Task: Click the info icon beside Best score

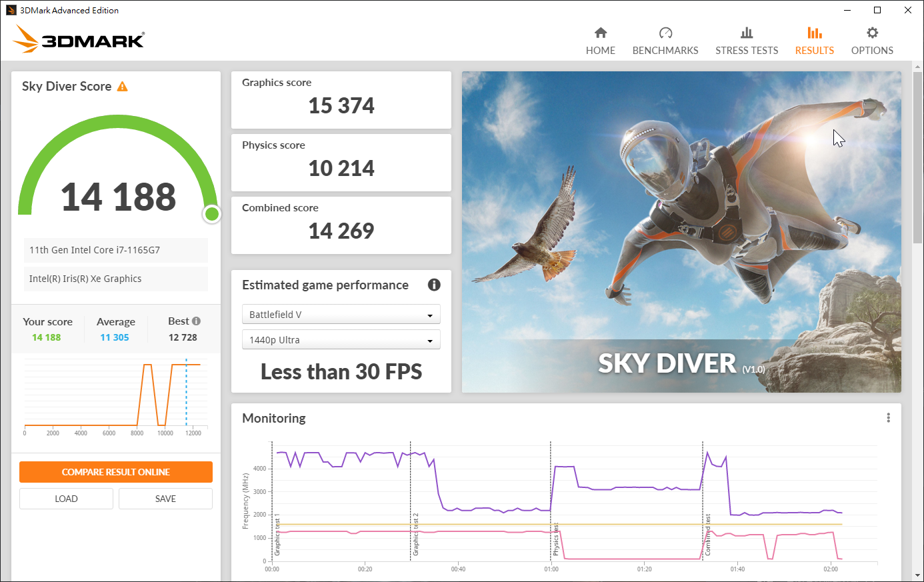Action: pos(197,321)
